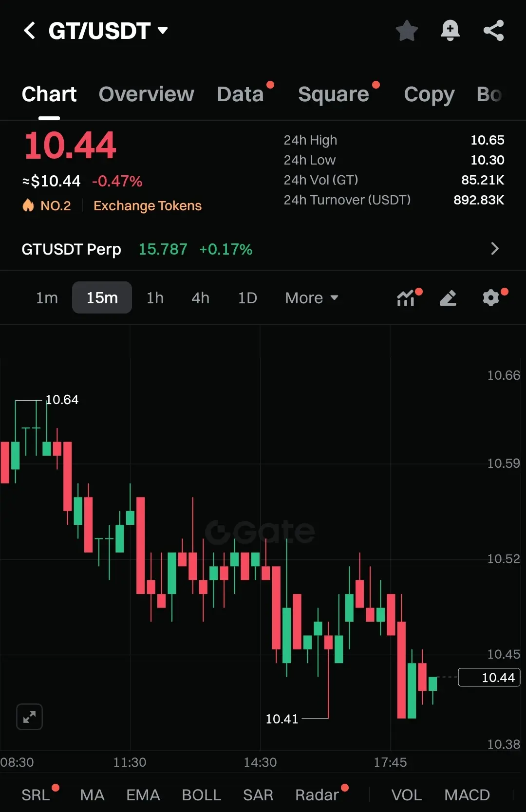
Task: Tap the 24h Low value 10.30
Action: 487,160
